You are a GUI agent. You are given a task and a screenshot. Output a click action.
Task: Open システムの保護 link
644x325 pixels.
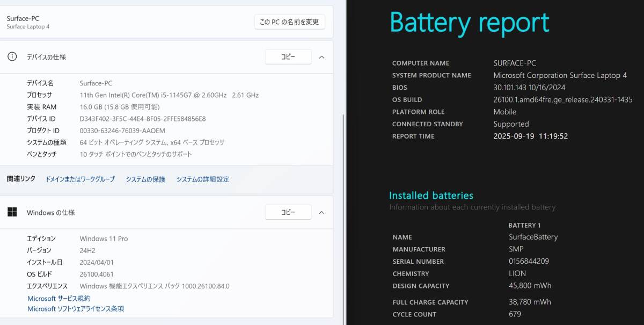(x=145, y=179)
